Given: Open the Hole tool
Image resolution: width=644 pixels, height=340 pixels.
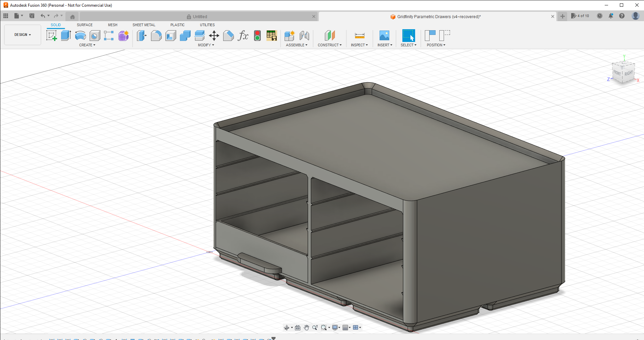Looking at the screenshot, I should pyautogui.click(x=94, y=36).
